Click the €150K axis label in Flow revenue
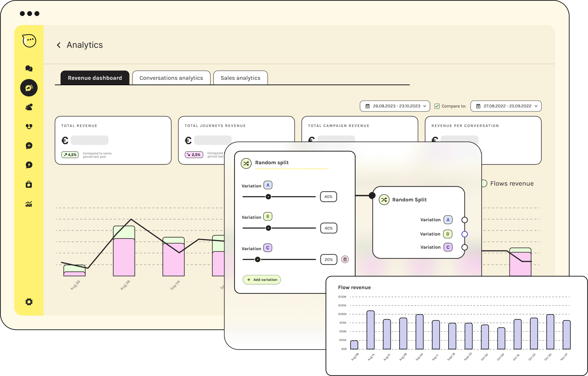 click(342, 297)
